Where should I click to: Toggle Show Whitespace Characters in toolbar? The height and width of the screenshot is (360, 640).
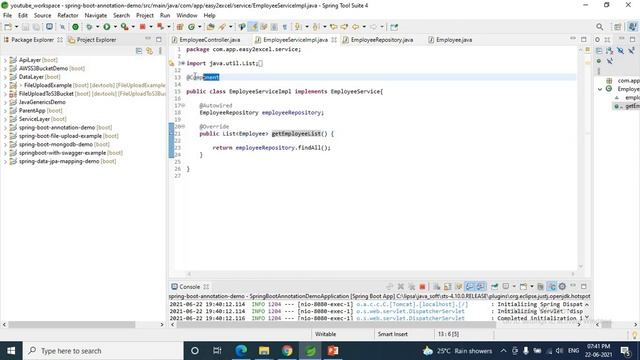(284, 27)
